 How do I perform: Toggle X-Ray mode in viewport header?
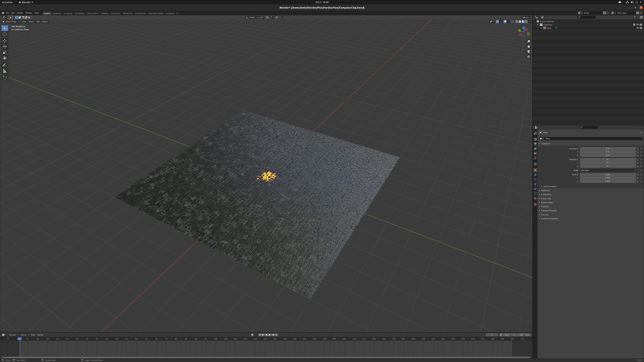pos(512,22)
